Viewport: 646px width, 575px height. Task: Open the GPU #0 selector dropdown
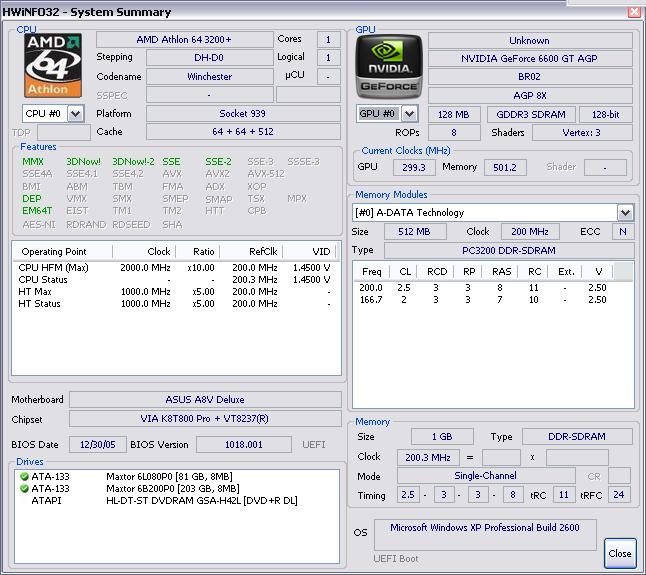tap(409, 114)
